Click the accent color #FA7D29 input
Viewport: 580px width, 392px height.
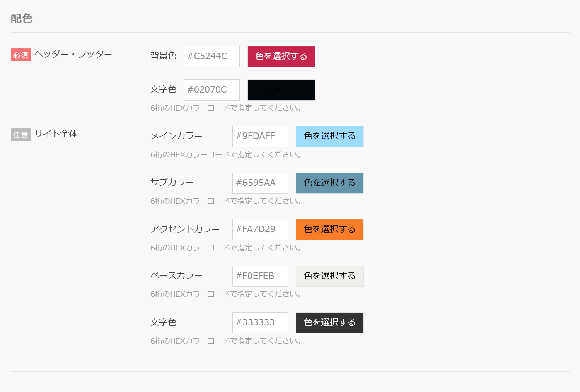[x=260, y=229]
